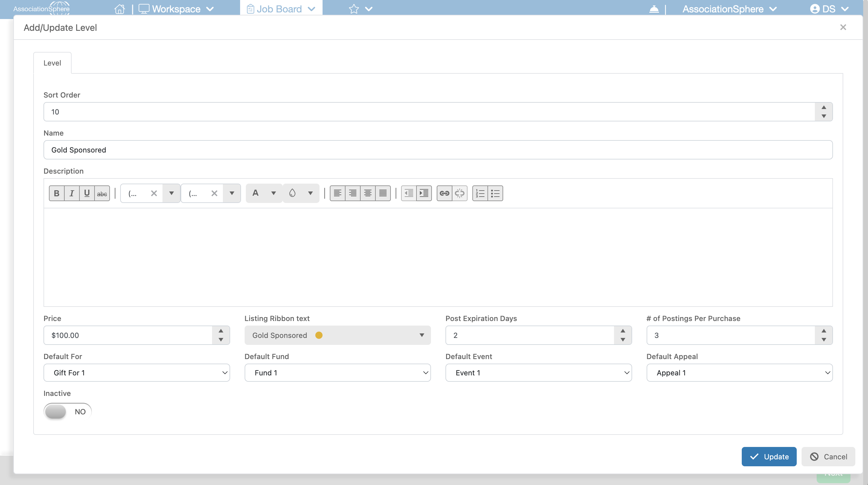The image size is (868, 485).
Task: Select the Level tab
Action: (52, 63)
